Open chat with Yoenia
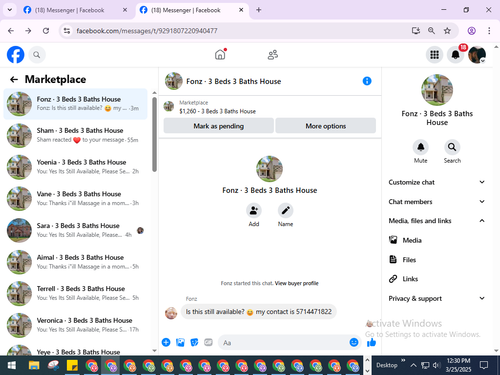The width and height of the screenshot is (500, 375). 75,167
